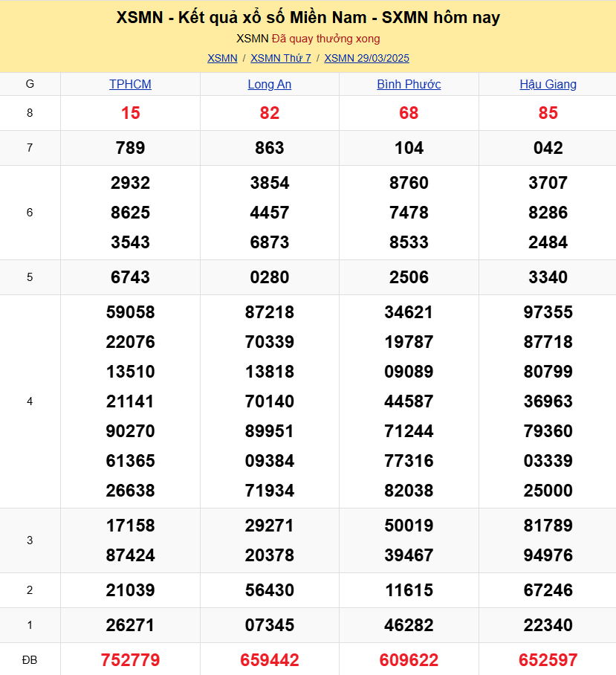Click Bình Phước special prize 609622
This screenshot has height=675, width=616.
coord(409,659)
